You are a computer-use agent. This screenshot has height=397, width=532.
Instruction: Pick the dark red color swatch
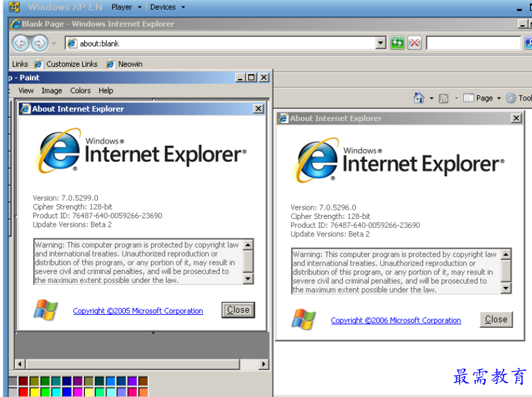(x=23, y=381)
